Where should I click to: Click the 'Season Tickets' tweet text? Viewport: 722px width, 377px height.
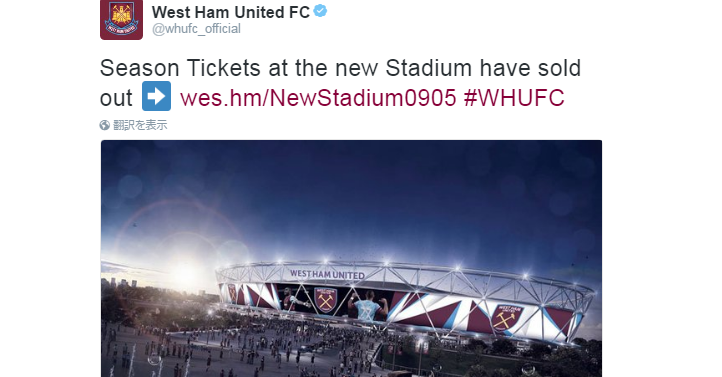pos(340,83)
